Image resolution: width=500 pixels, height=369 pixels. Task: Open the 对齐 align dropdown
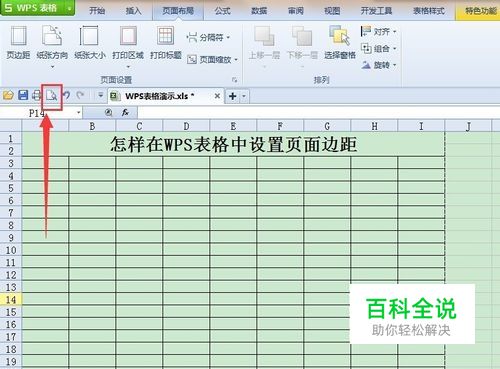pyautogui.click(x=379, y=32)
